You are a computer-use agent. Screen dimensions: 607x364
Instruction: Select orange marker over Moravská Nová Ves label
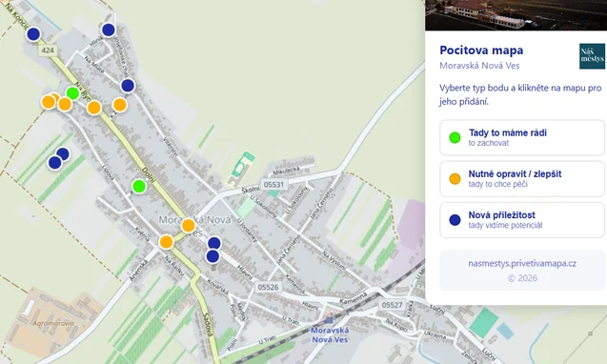coord(189,225)
